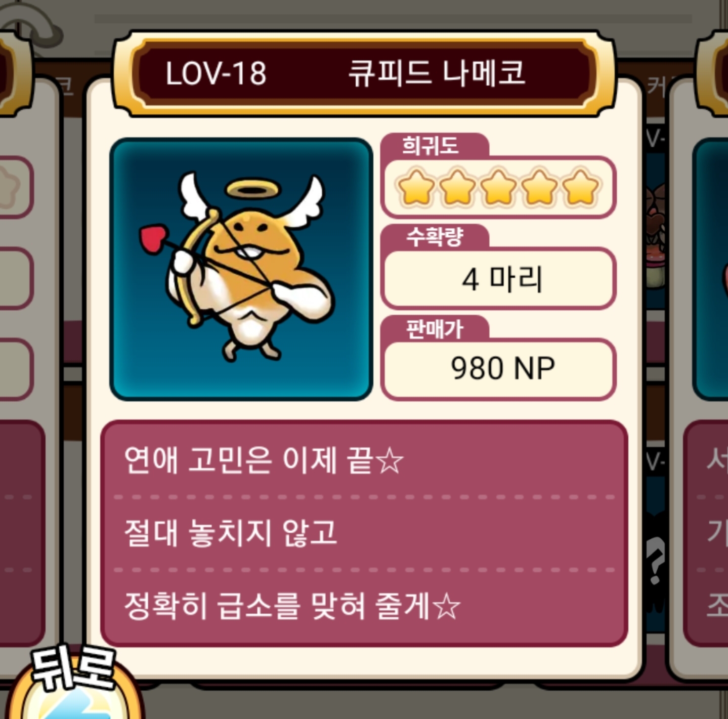The image size is (728, 719).
Task: Tap the 큐피드 나메코 title text
Action: (x=437, y=73)
